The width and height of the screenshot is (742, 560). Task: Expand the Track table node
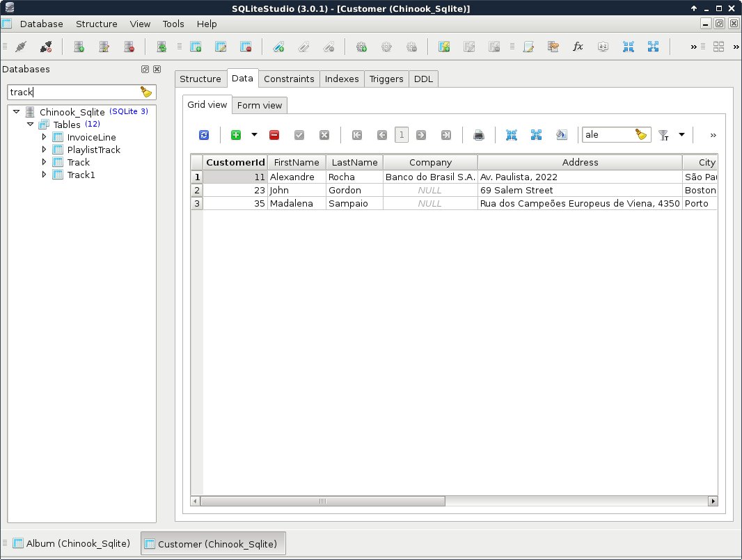pos(44,162)
